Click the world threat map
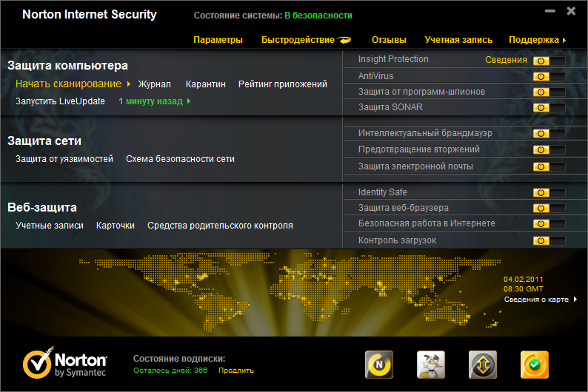The height and width of the screenshot is (392, 588). click(290, 292)
